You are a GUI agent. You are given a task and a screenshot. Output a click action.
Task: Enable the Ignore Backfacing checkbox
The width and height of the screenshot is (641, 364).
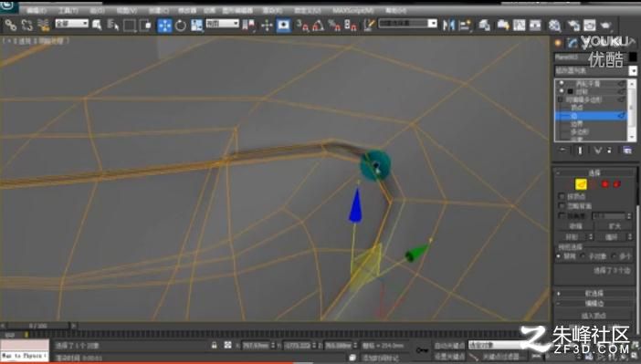coord(562,206)
